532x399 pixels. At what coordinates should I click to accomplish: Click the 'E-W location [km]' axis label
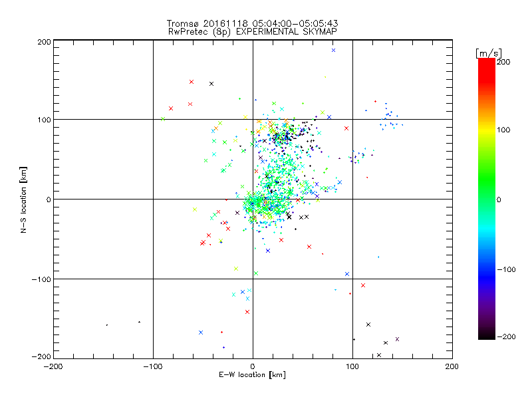(x=252, y=375)
